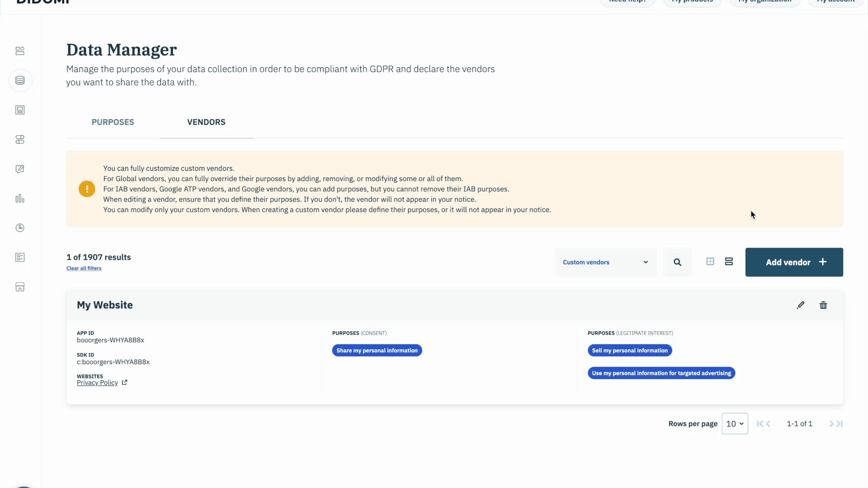
Task: Switch to the PURPOSES tab
Action: coord(113,122)
